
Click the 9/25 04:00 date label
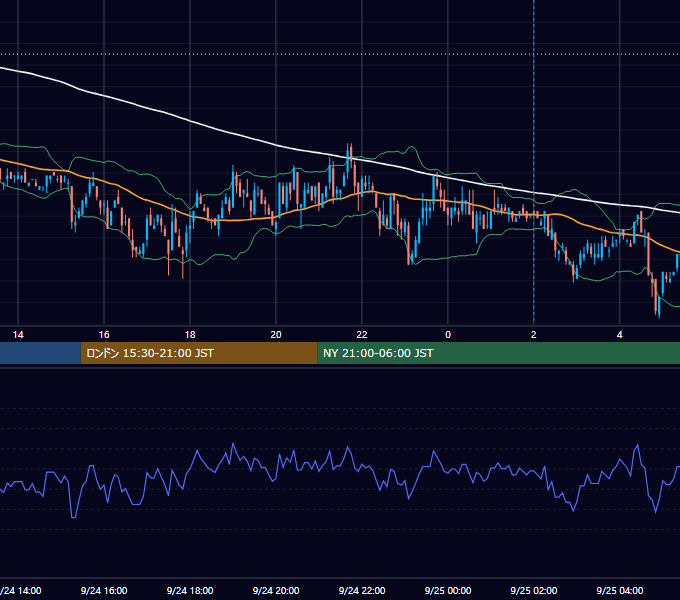coord(620,590)
